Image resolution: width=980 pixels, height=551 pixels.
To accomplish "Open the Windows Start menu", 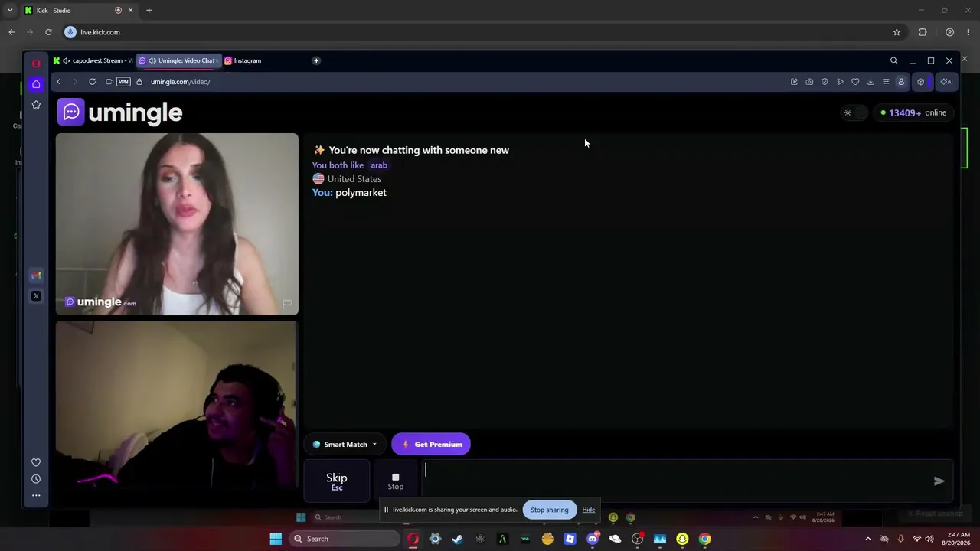I will [276, 539].
